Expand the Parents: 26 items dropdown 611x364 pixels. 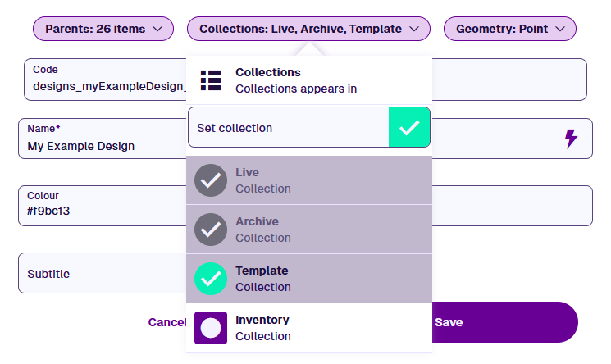pyautogui.click(x=103, y=29)
